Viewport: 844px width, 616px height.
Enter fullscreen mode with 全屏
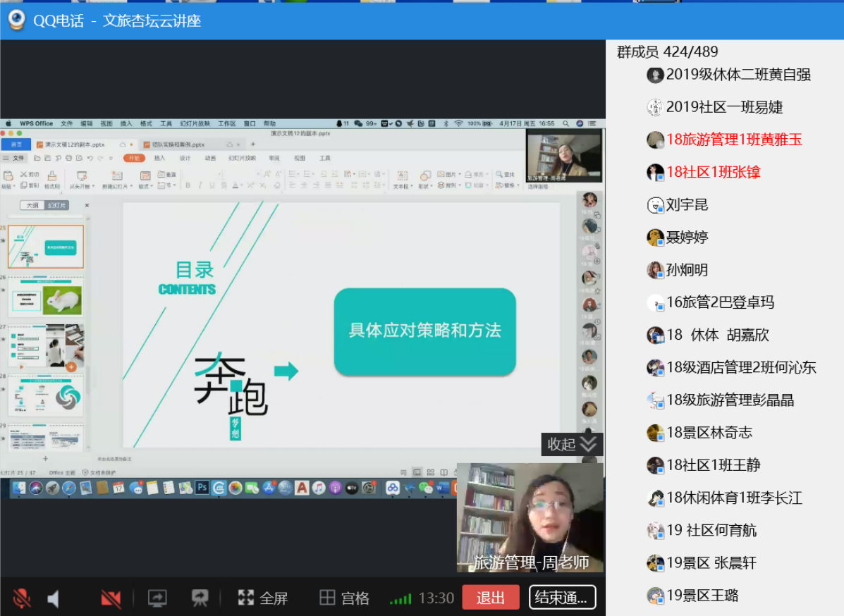click(x=262, y=598)
